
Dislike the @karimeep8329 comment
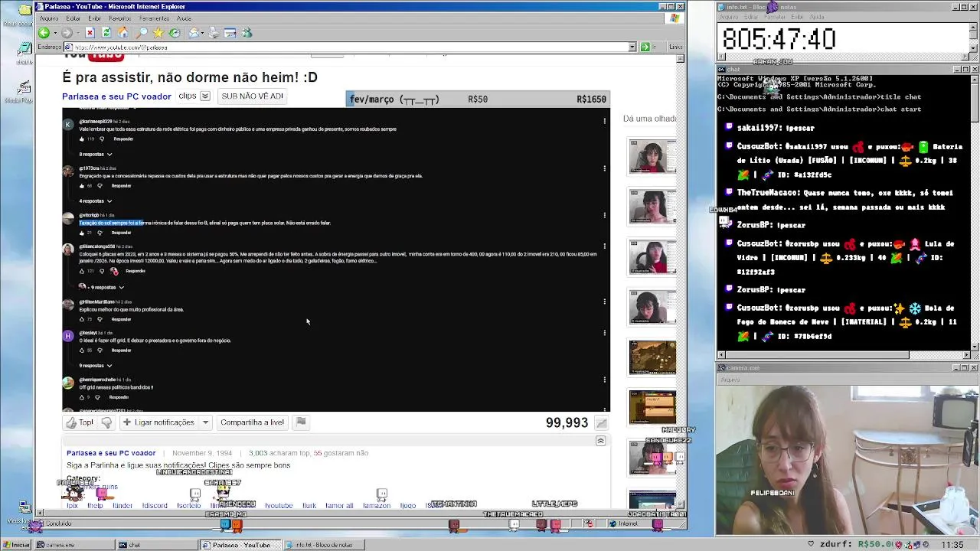[102, 139]
